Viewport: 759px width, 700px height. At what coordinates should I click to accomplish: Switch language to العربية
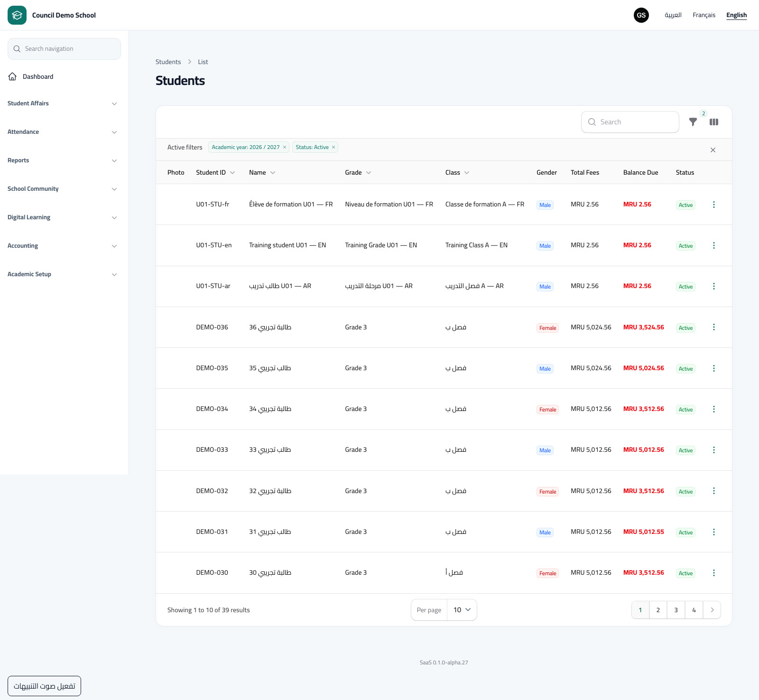(673, 15)
